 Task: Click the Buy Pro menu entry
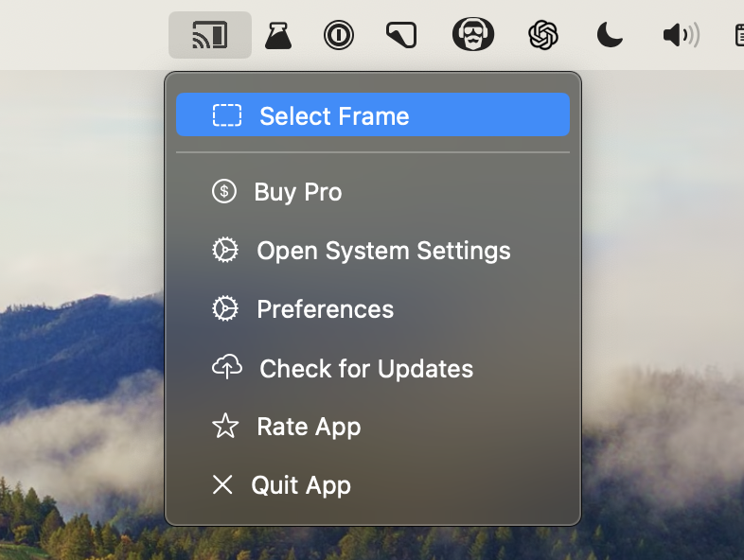(373, 192)
